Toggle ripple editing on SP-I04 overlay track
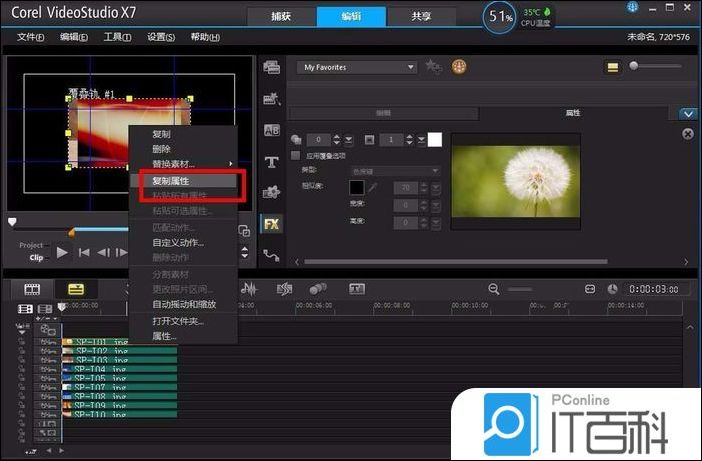 click(x=21, y=369)
